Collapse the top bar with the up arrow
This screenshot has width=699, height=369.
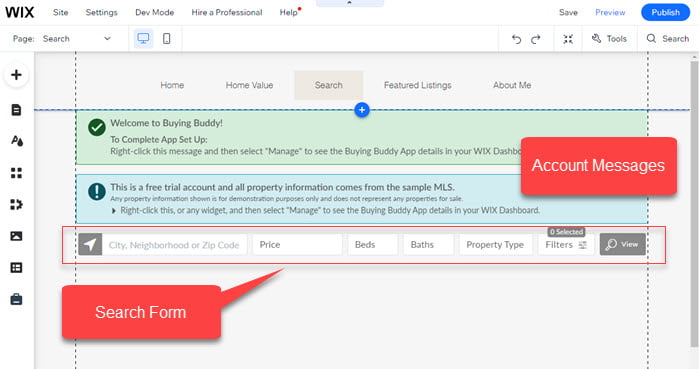point(350,3)
